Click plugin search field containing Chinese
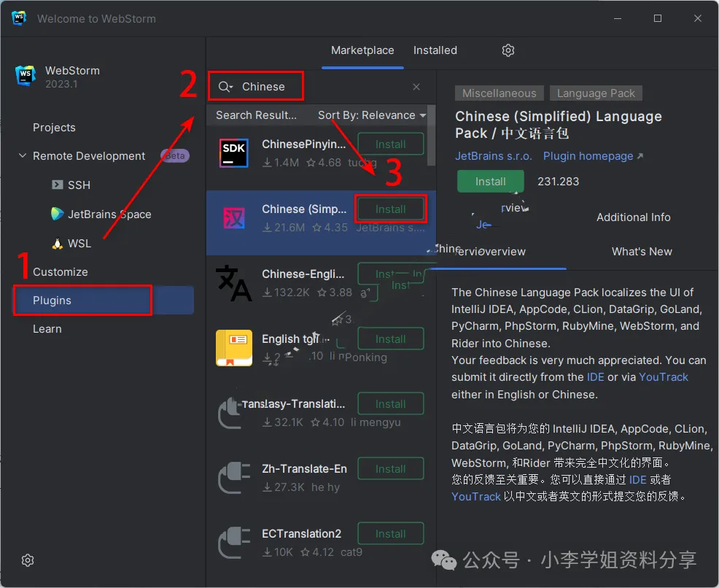This screenshot has height=588, width=719. [321, 87]
